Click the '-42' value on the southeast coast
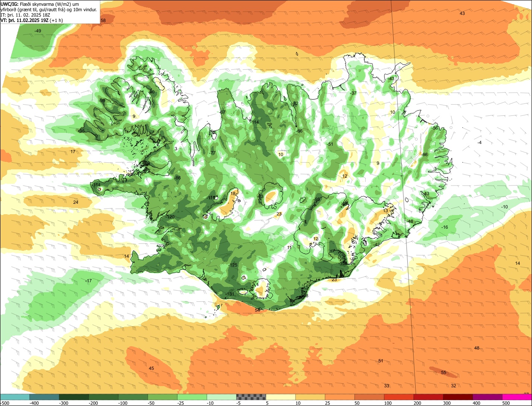This screenshot has width=532, height=406. click(377, 245)
